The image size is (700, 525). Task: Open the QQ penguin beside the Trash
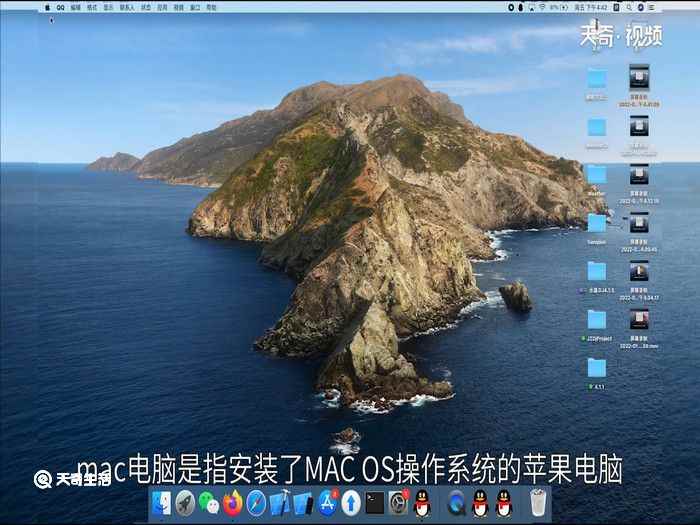coord(504,503)
